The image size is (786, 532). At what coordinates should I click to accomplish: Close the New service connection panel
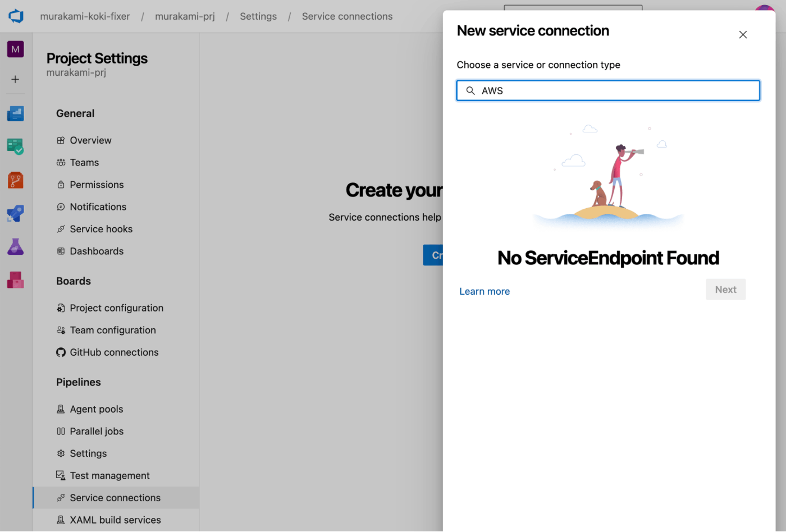pyautogui.click(x=743, y=35)
